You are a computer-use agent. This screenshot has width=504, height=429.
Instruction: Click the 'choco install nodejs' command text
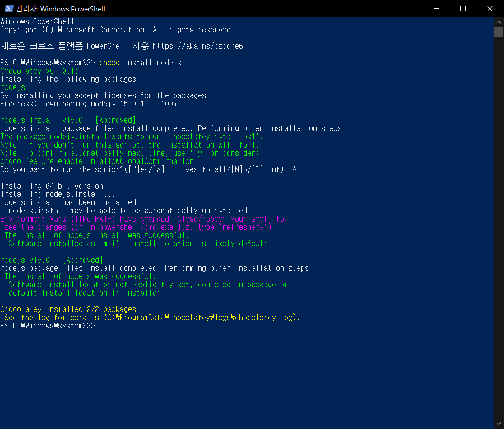pyautogui.click(x=140, y=63)
